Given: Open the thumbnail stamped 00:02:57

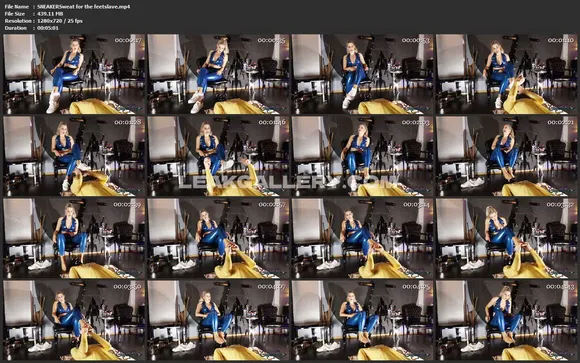Looking at the screenshot, I should click(218, 238).
